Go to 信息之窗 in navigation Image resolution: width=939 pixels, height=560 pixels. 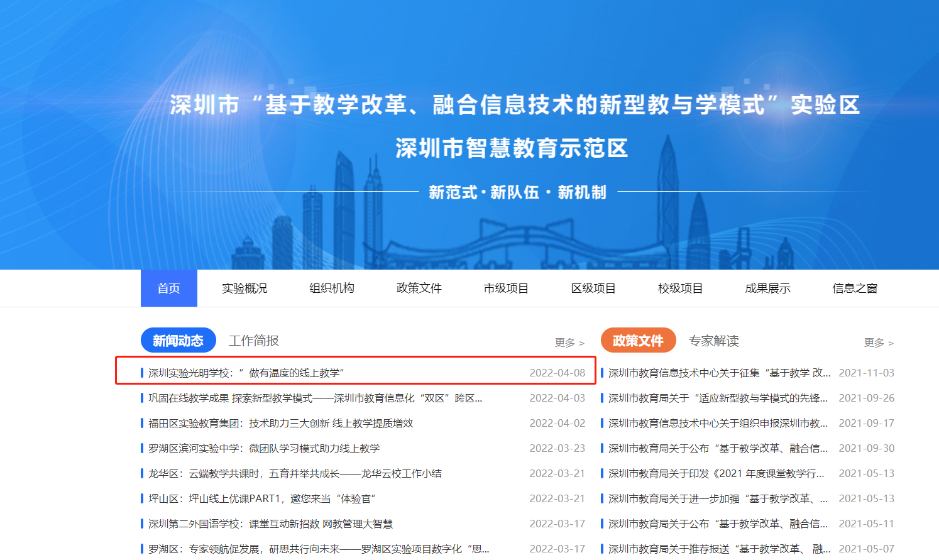pyautogui.click(x=855, y=288)
